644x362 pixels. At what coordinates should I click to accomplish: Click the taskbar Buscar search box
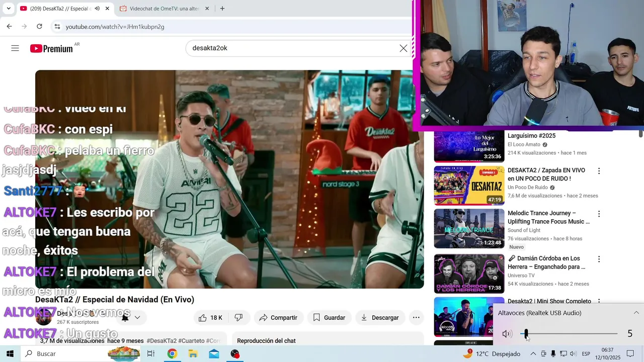[80, 354]
